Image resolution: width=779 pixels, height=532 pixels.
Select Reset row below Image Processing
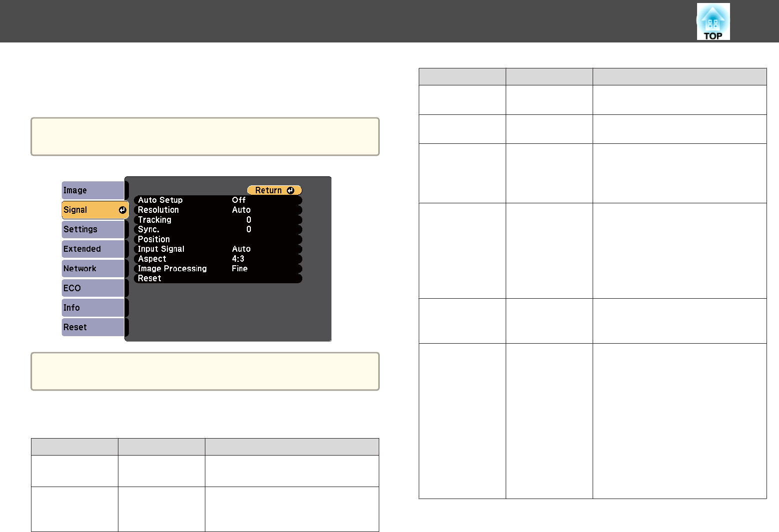click(x=218, y=278)
